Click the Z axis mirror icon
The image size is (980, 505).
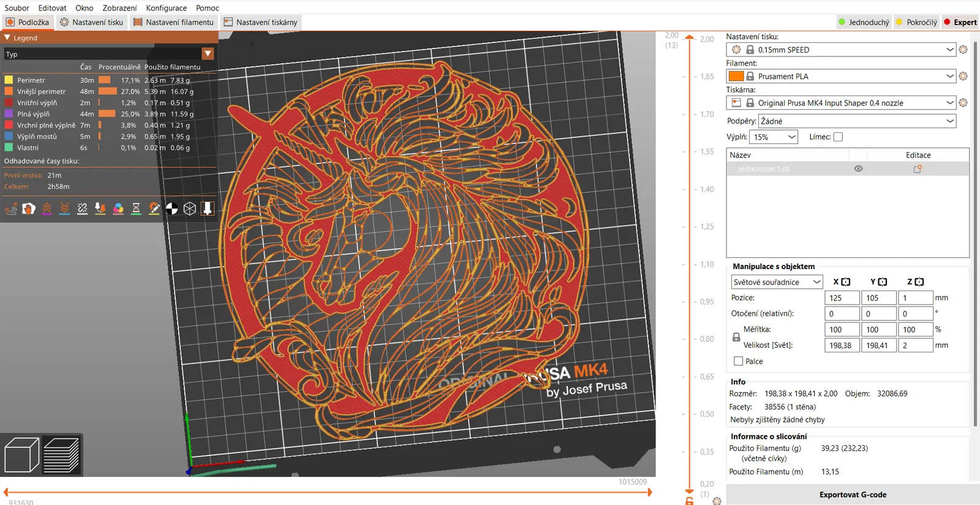point(919,282)
